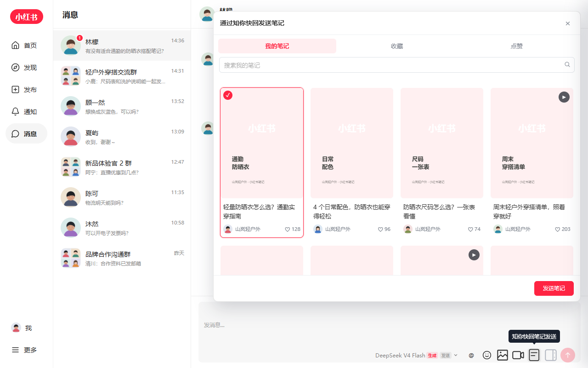
Task: Focus the 发消息 message input box
Action: [390, 325]
